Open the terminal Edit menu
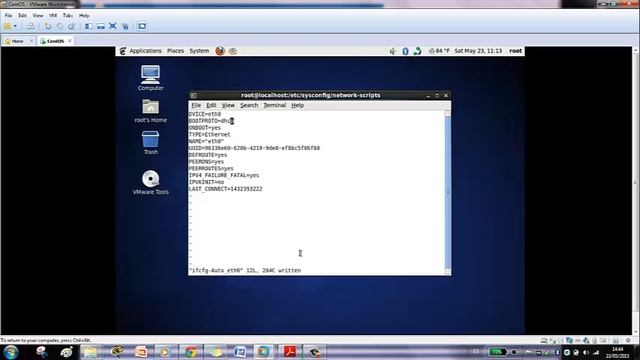Screen dimensions: 640x360 coord(211,105)
